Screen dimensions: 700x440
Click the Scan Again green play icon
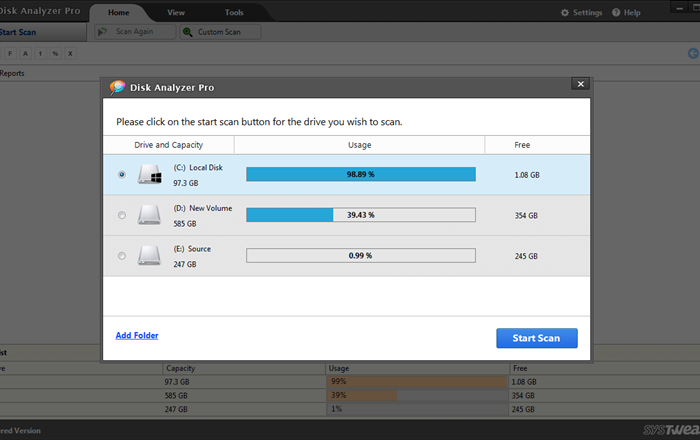103,32
